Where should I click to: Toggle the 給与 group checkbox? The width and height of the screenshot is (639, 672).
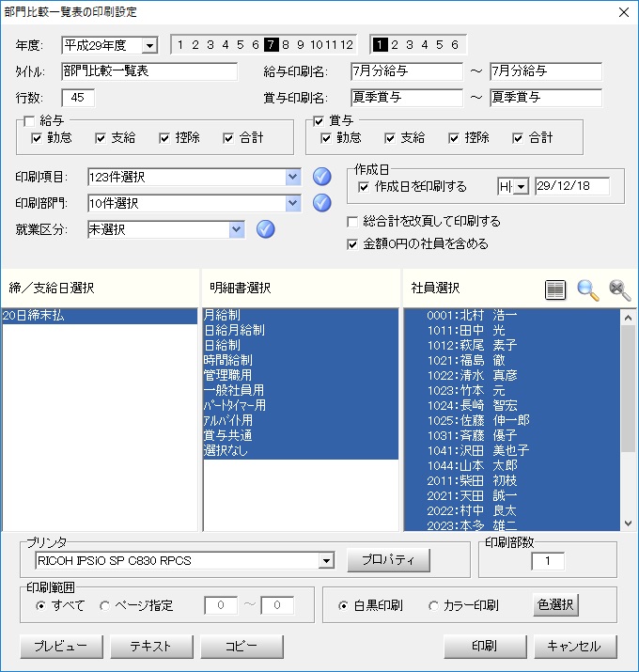point(29,121)
